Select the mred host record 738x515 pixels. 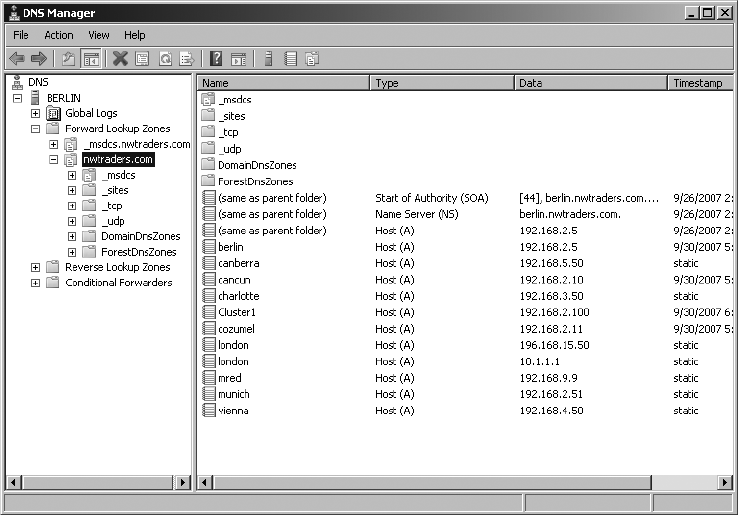230,378
